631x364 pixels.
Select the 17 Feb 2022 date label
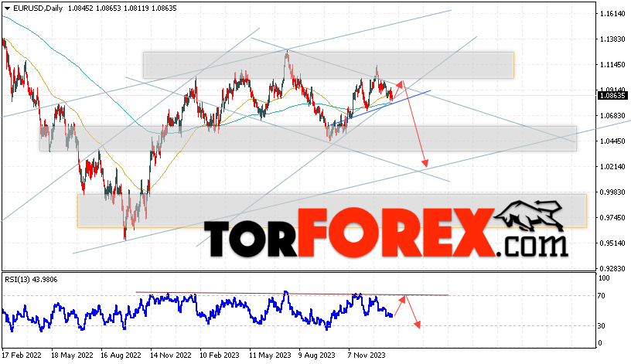pos(22,355)
